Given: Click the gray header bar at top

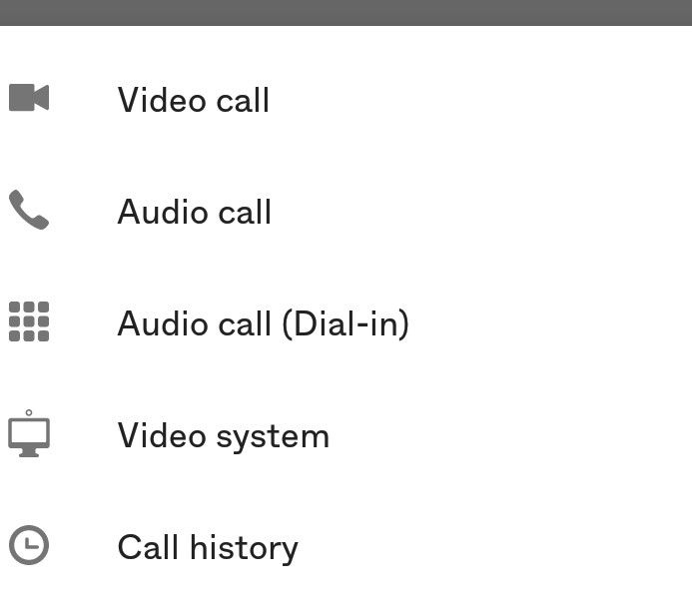Looking at the screenshot, I should point(346,12).
